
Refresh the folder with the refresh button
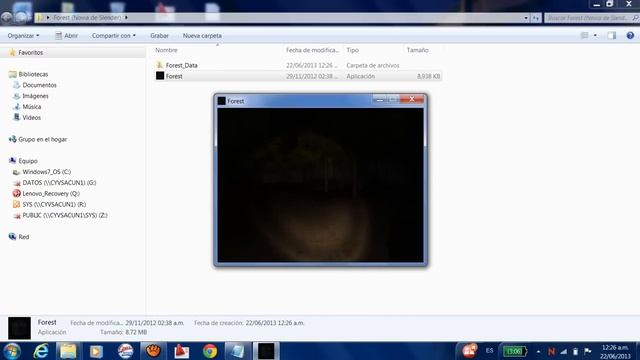point(536,18)
